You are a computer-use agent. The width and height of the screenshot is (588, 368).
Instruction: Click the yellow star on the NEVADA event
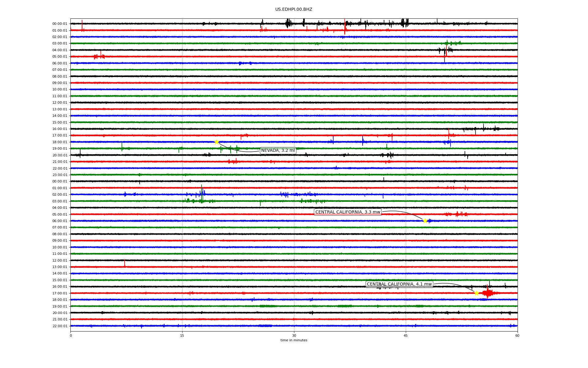[217, 142]
